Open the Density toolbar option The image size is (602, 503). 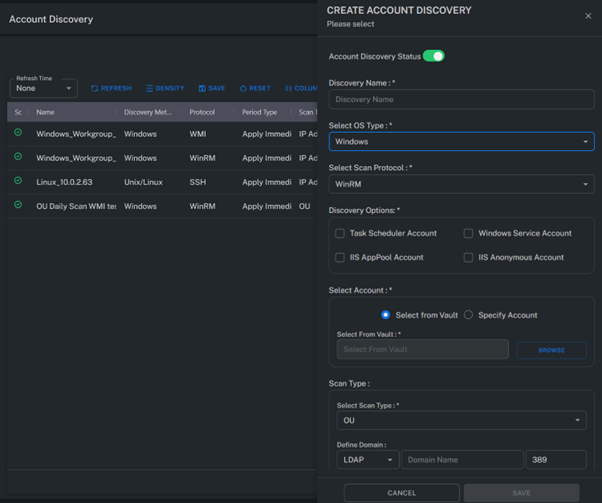coord(165,88)
